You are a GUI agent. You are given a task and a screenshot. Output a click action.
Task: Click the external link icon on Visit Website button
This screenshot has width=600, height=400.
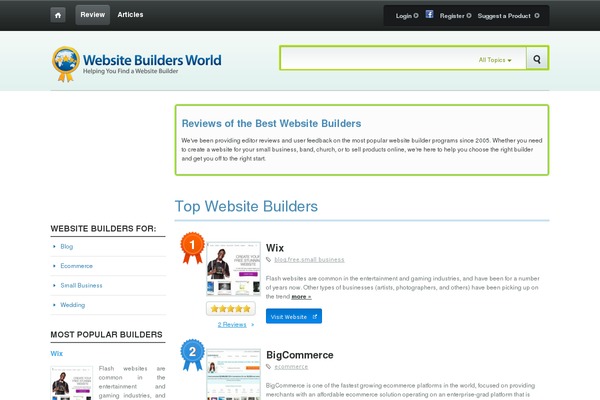pos(315,317)
